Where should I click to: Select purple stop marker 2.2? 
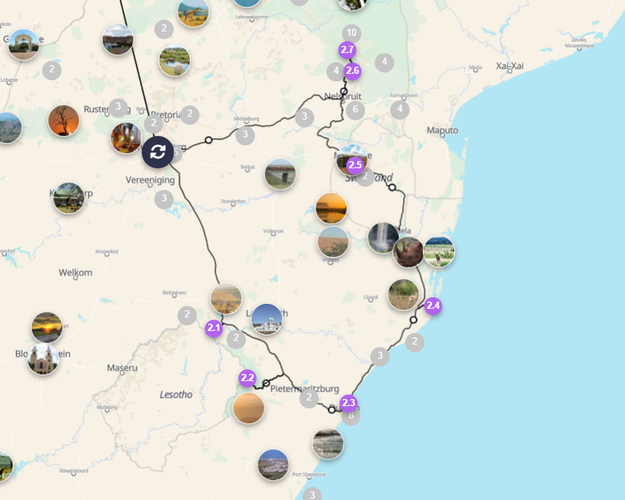point(247,378)
